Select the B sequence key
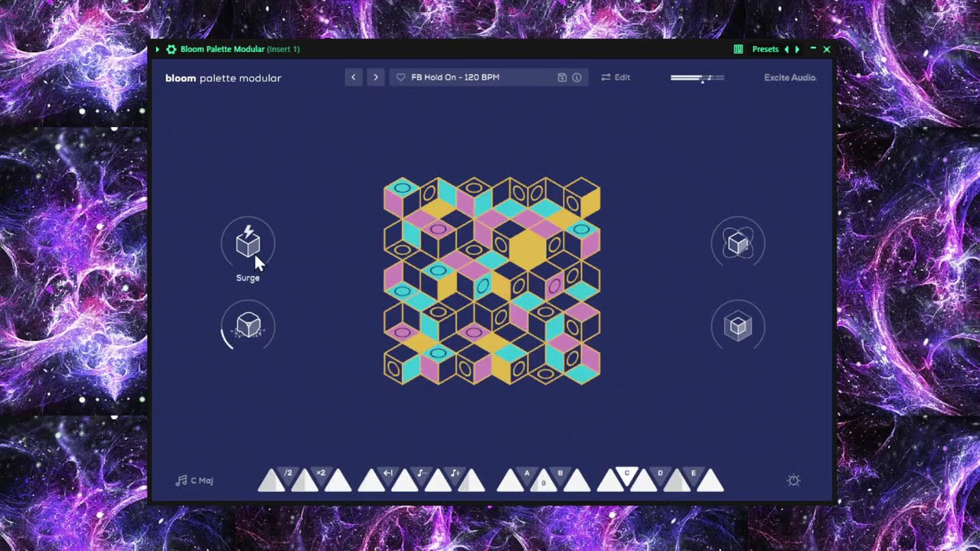 [560, 474]
